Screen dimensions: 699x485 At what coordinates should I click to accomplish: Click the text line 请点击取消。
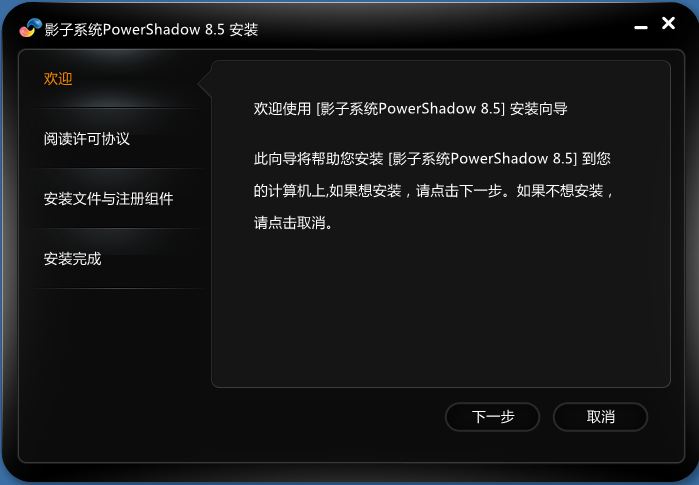point(293,222)
